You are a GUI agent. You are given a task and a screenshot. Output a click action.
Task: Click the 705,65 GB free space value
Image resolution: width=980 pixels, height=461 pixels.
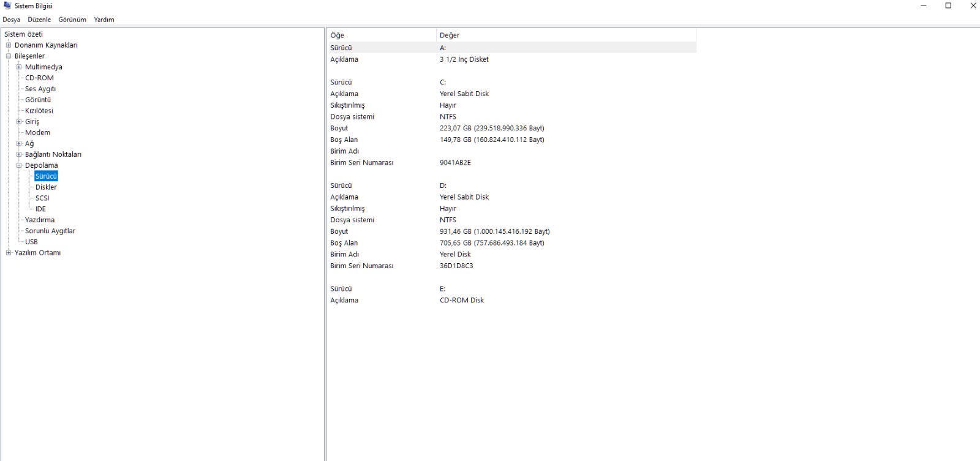coord(492,243)
